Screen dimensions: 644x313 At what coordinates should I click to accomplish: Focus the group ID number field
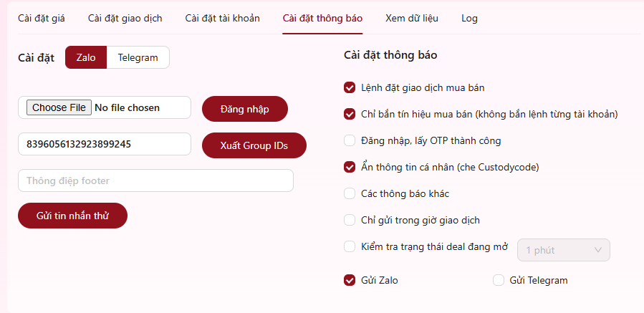105,144
